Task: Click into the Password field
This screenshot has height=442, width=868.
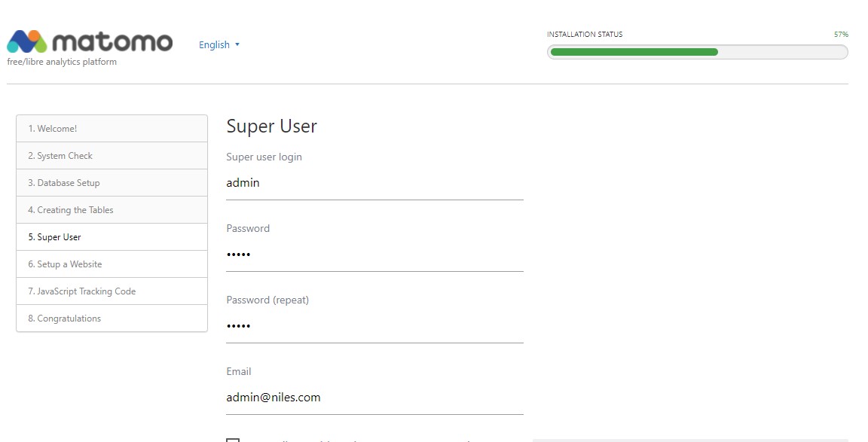Action: point(374,255)
